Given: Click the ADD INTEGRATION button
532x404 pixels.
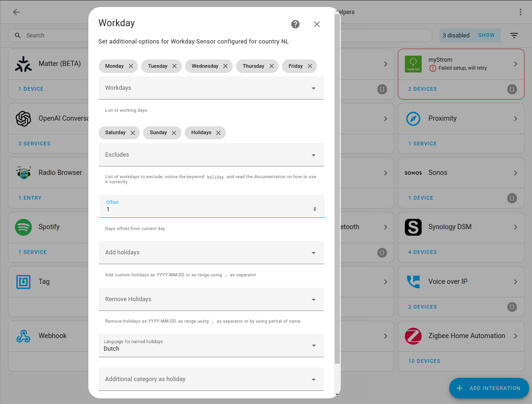Looking at the screenshot, I should pyautogui.click(x=489, y=388).
